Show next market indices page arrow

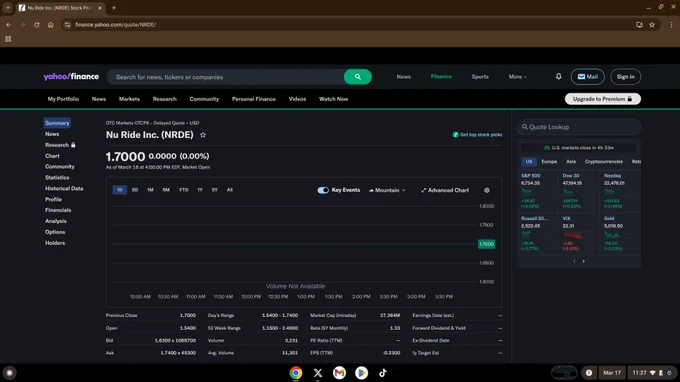coord(583,261)
